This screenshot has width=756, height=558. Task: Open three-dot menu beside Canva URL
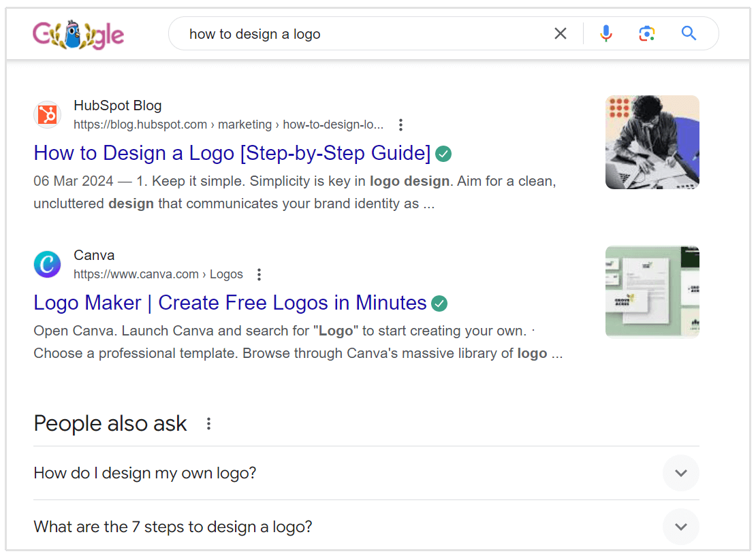(x=259, y=274)
